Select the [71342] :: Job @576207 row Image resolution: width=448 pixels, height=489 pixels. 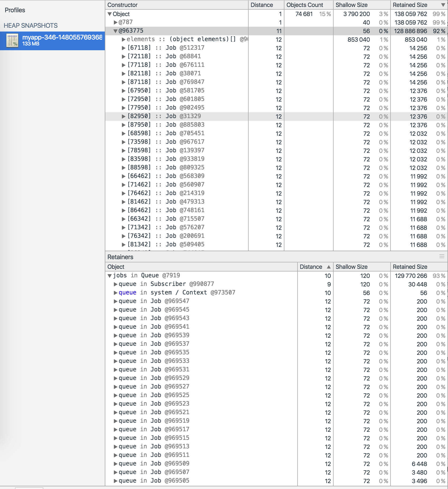tap(276, 228)
